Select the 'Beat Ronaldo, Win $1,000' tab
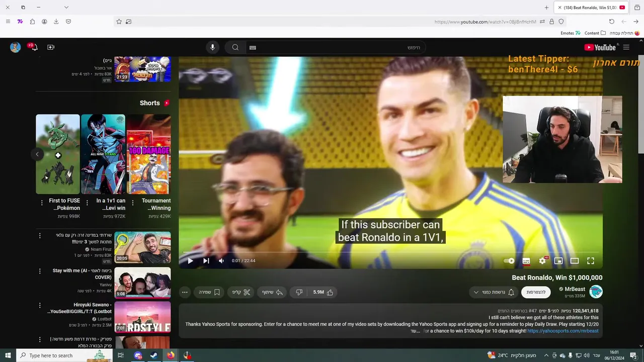The width and height of the screenshot is (644, 362). click(x=592, y=8)
